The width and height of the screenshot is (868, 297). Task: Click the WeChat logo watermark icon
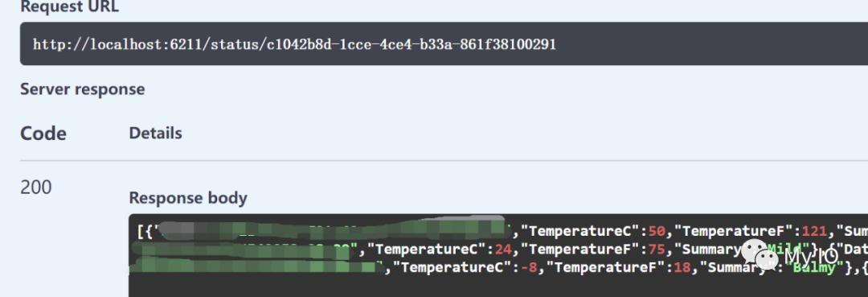(x=761, y=254)
